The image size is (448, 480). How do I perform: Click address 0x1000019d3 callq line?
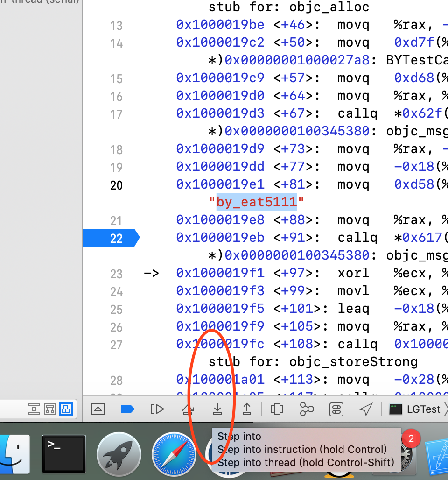pyautogui.click(x=220, y=113)
